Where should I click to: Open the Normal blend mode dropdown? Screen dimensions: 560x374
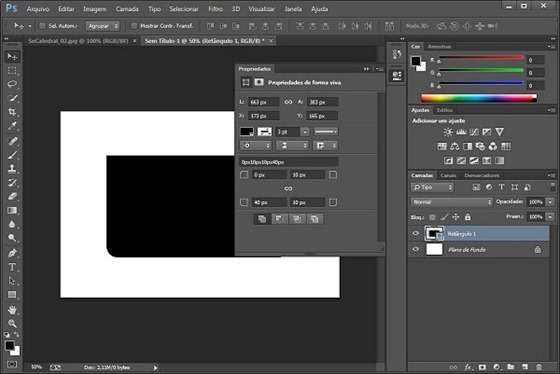pos(451,202)
